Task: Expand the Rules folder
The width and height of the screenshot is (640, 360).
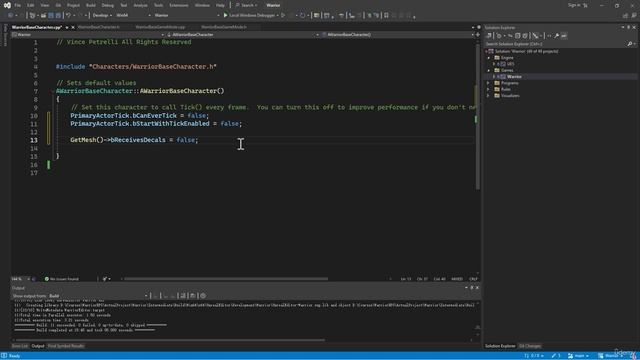Action: (489, 89)
